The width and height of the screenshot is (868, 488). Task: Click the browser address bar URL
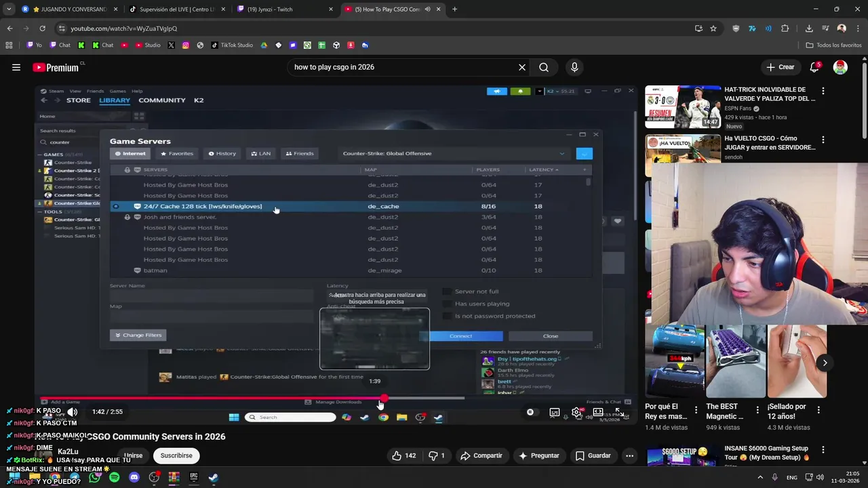pyautogui.click(x=123, y=28)
